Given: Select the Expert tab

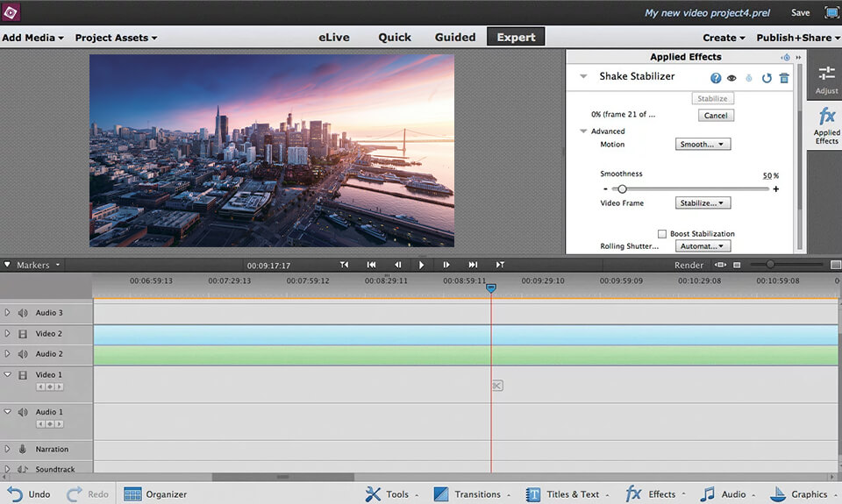Looking at the screenshot, I should [x=516, y=37].
